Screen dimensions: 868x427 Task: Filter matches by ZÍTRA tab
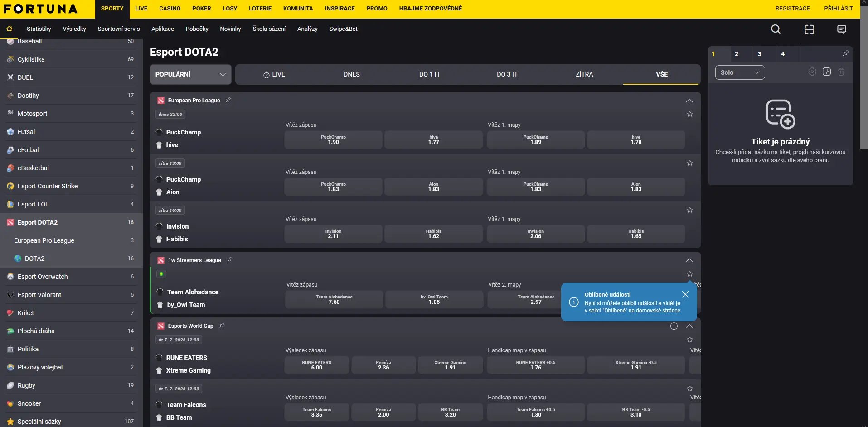tap(584, 74)
